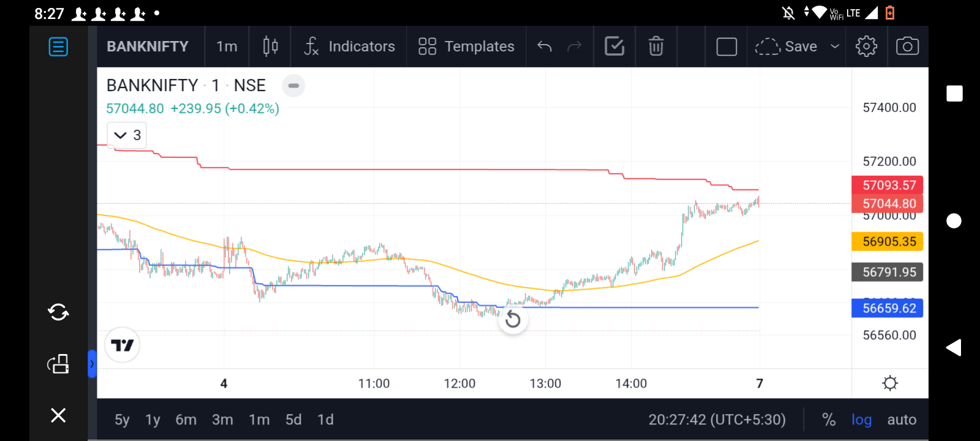
Task: Select 1d date range
Action: click(x=325, y=420)
